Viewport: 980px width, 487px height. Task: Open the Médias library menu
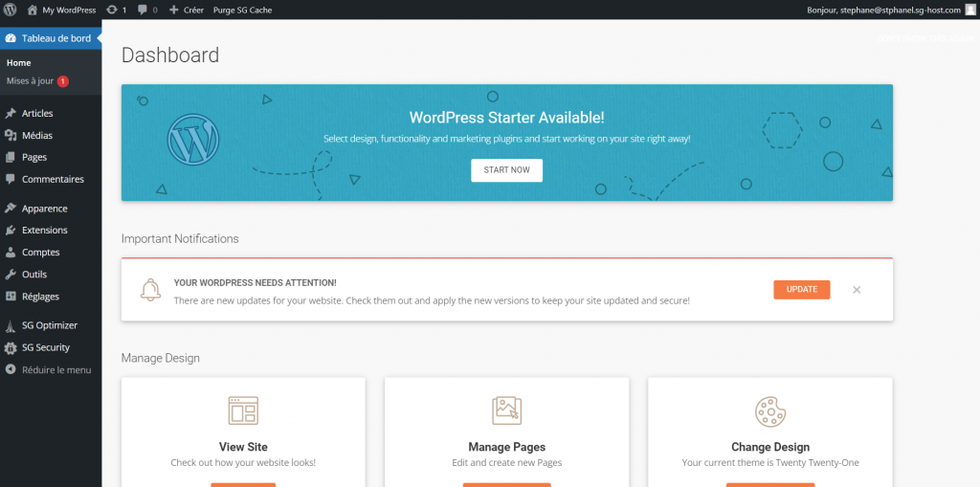coord(37,135)
